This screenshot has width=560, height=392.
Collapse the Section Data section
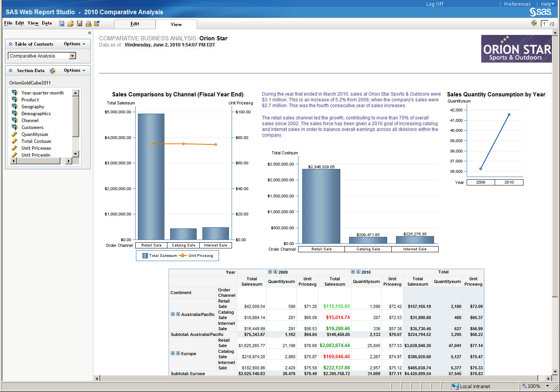click(11, 71)
